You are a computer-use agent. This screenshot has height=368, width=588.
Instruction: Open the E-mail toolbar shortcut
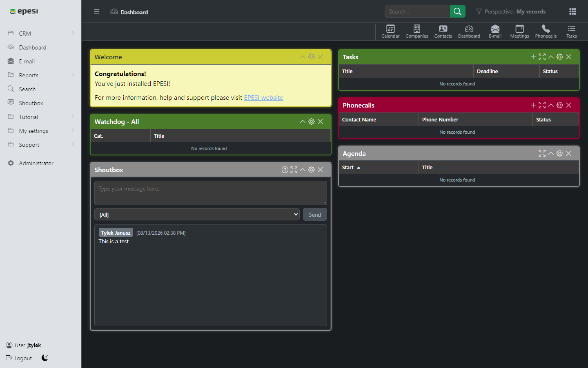495,31
